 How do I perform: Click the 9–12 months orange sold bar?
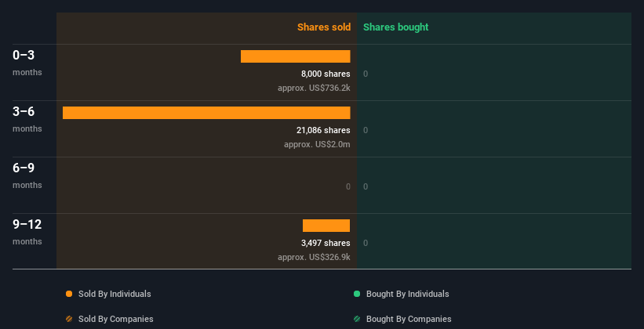click(326, 226)
